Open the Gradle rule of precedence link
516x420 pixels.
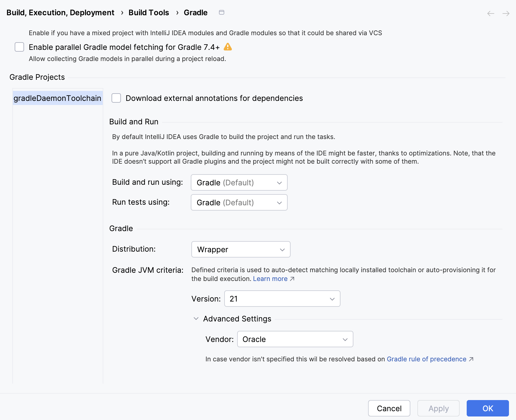[x=426, y=359]
